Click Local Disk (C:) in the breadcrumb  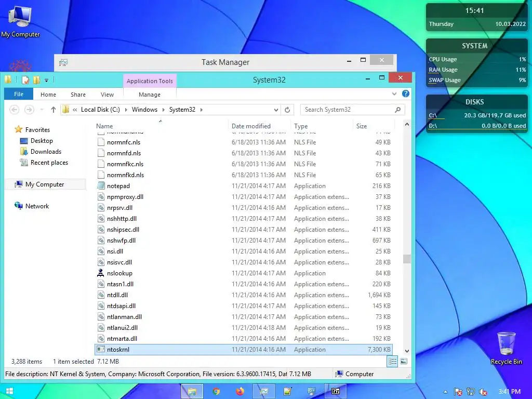click(x=100, y=110)
